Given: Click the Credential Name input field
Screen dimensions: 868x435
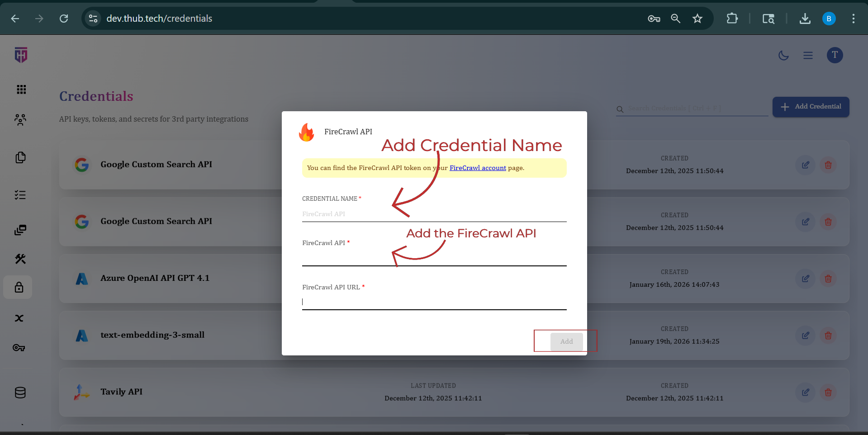Looking at the screenshot, I should point(434,214).
